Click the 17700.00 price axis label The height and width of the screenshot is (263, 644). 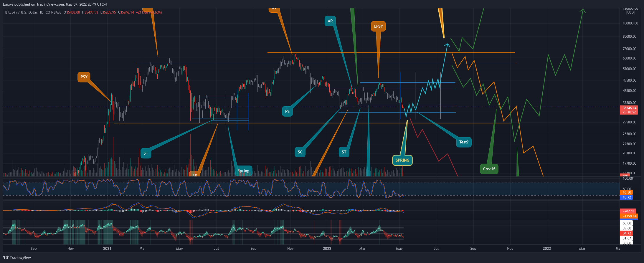click(630, 163)
